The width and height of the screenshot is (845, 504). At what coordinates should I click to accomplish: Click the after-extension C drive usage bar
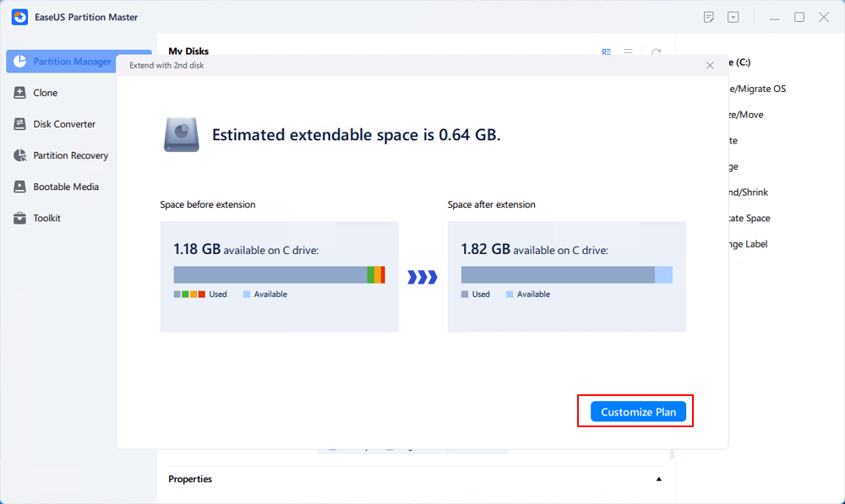(x=567, y=274)
